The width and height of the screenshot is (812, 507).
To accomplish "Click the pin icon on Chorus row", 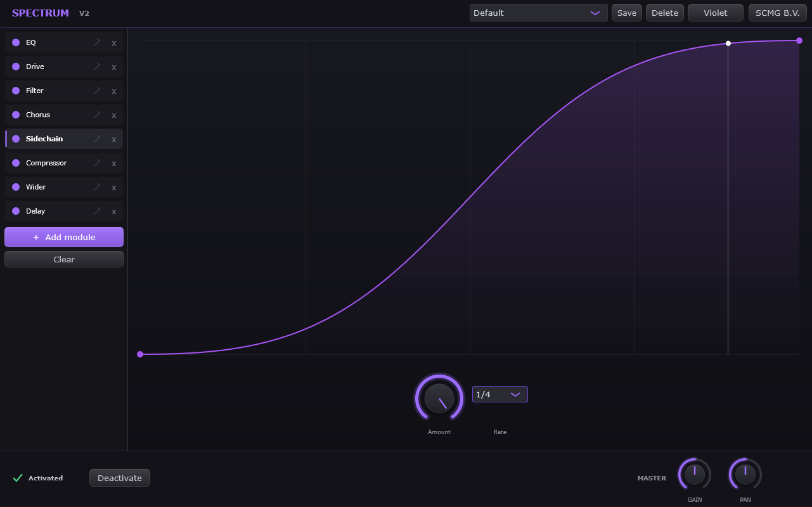I will pos(97,115).
